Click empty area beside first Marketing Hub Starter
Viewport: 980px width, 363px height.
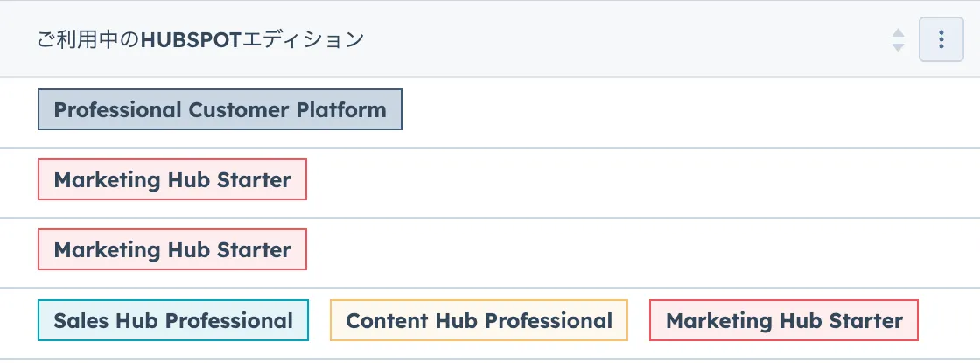[612, 181]
